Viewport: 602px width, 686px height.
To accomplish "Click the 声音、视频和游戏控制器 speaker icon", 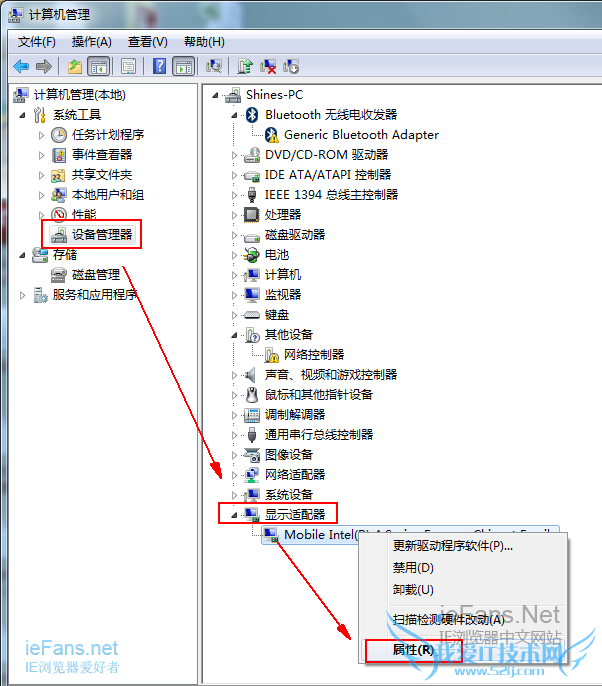I will (251, 374).
